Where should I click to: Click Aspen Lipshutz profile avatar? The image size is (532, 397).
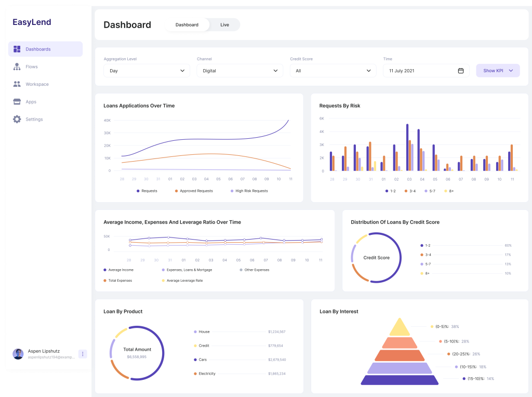coord(18,354)
